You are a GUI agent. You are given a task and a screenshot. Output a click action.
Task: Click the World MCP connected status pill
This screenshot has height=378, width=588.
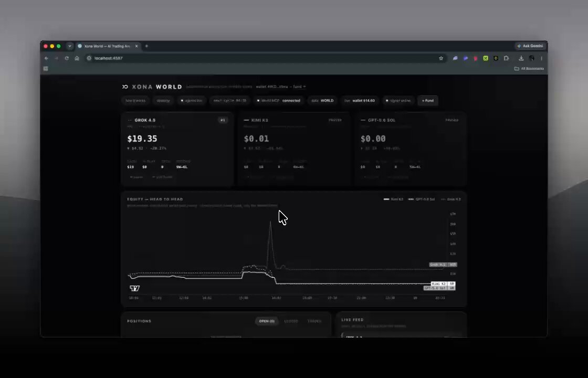tap(278, 100)
